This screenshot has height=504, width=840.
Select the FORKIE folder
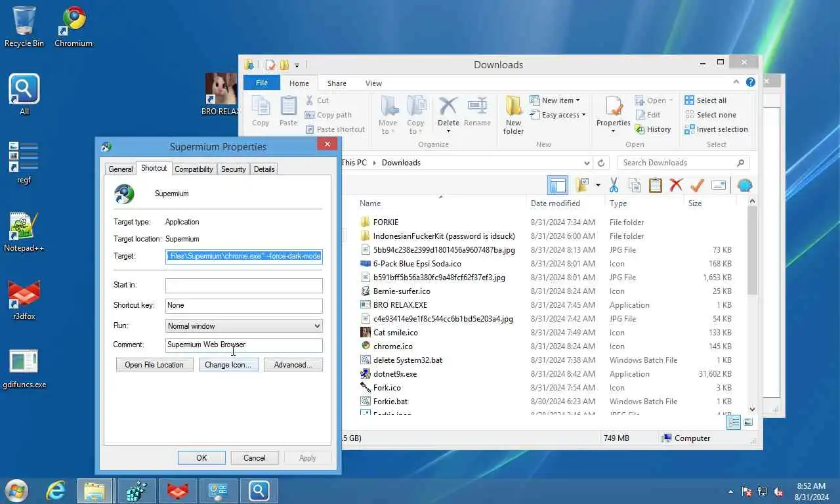click(385, 222)
